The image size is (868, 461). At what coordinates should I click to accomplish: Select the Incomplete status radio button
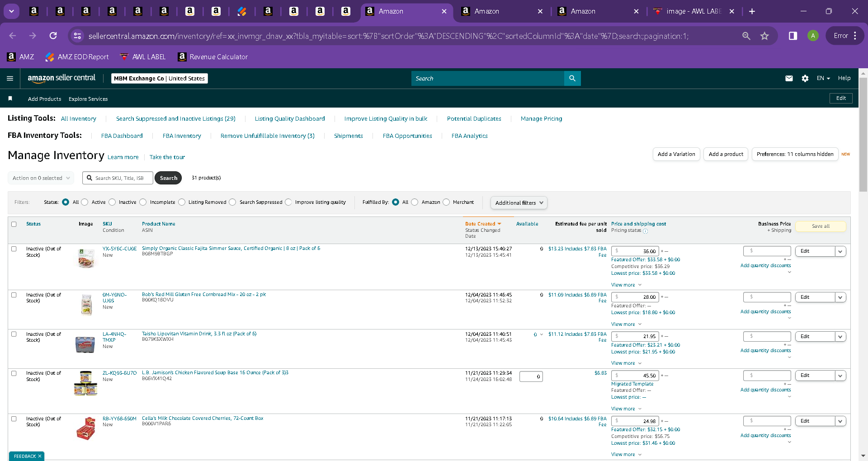tap(143, 202)
